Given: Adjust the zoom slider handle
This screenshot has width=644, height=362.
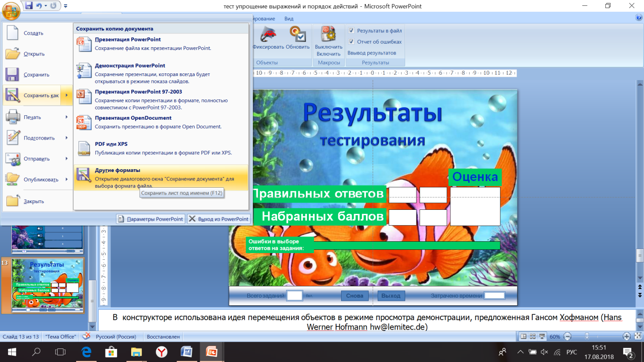Looking at the screenshot, I should (587, 336).
